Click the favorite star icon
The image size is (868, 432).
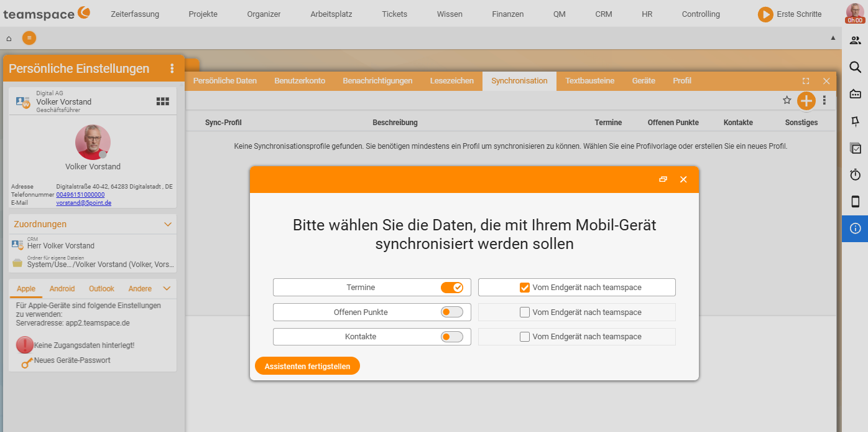click(787, 100)
